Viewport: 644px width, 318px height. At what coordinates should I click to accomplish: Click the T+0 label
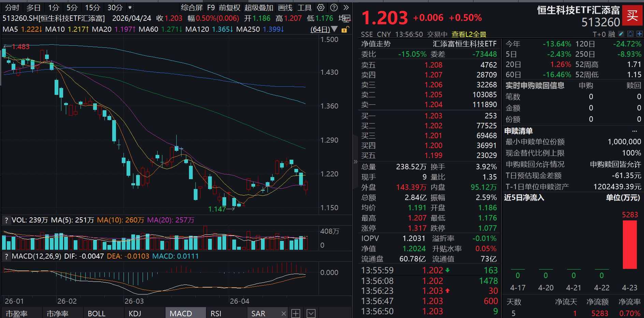(x=599, y=34)
